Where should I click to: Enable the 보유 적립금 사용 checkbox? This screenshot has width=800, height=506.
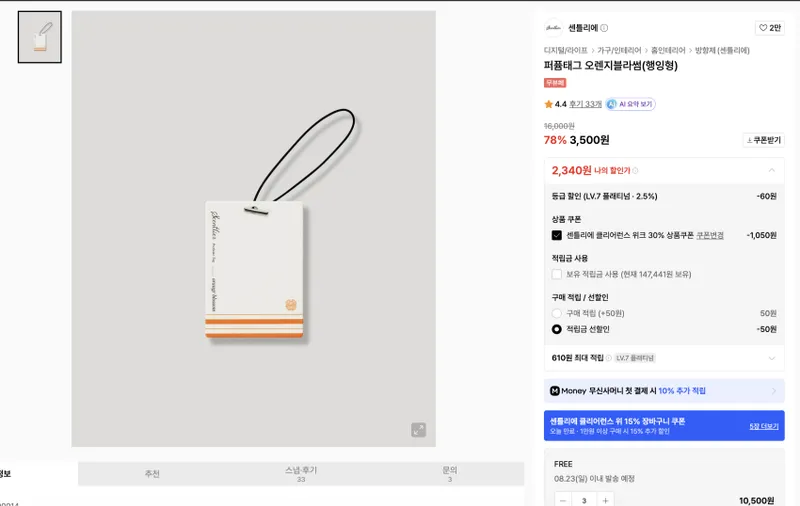557,274
